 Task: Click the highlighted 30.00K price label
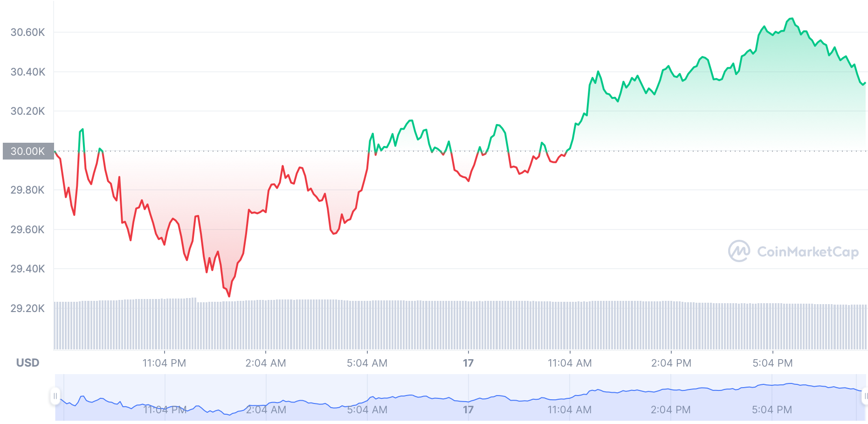point(28,151)
